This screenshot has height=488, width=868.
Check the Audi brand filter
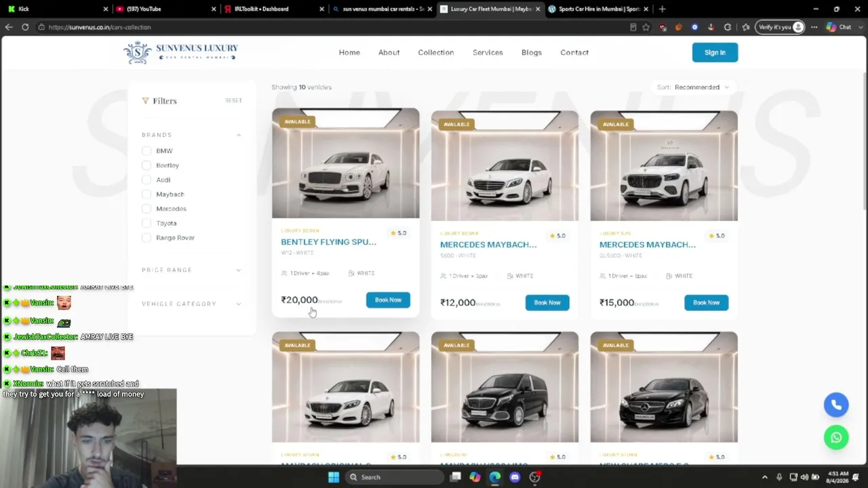pyautogui.click(x=146, y=180)
